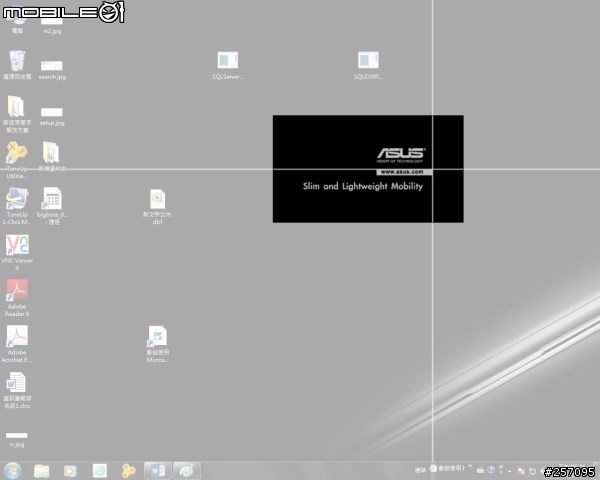Launch TuneUp 1-Click Maintenance shortcut

point(17,206)
